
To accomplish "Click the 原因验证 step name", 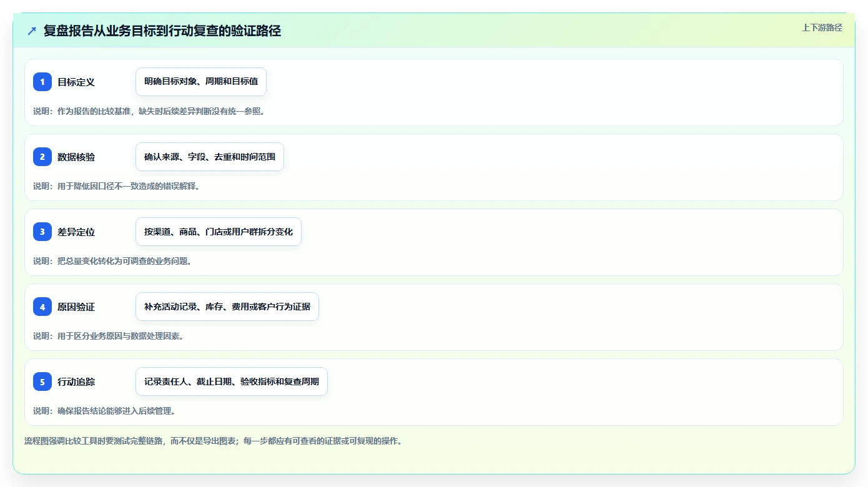I will (x=76, y=307).
